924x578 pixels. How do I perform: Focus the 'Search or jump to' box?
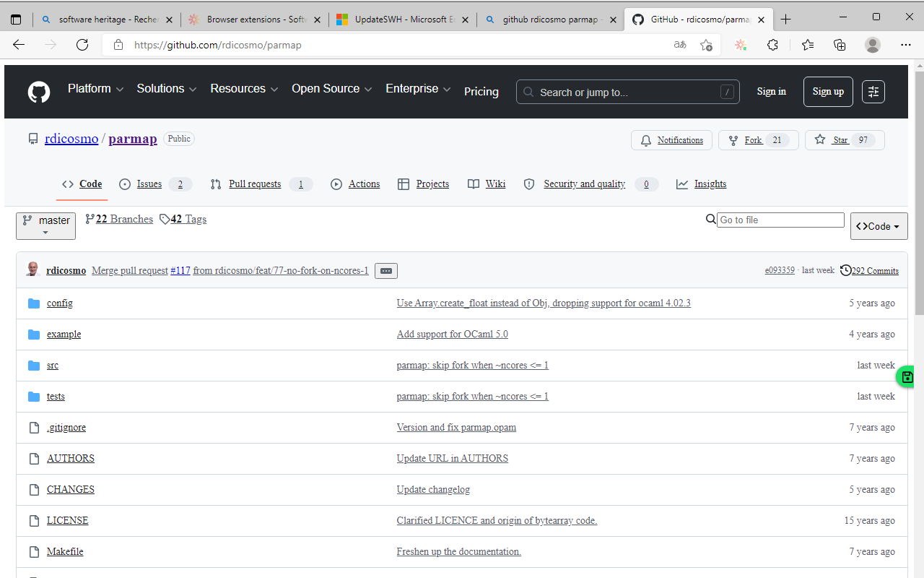pyautogui.click(x=628, y=92)
